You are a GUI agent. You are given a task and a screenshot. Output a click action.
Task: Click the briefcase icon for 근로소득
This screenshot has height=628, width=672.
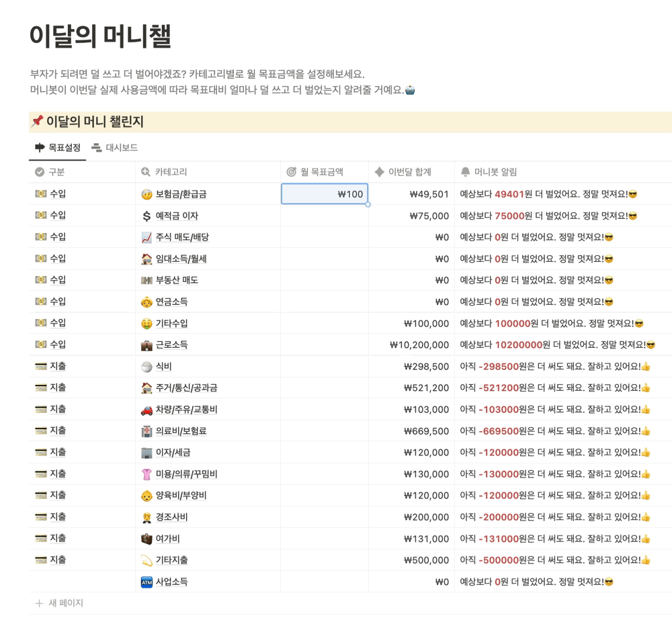pos(146,345)
